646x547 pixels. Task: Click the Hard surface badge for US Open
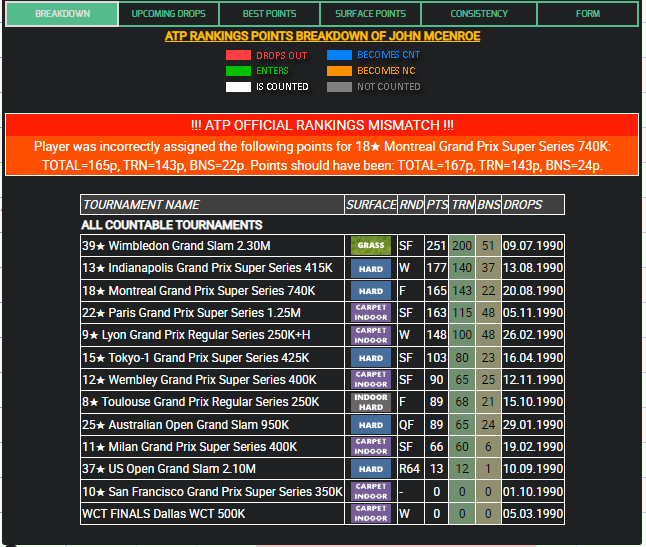[371, 469]
